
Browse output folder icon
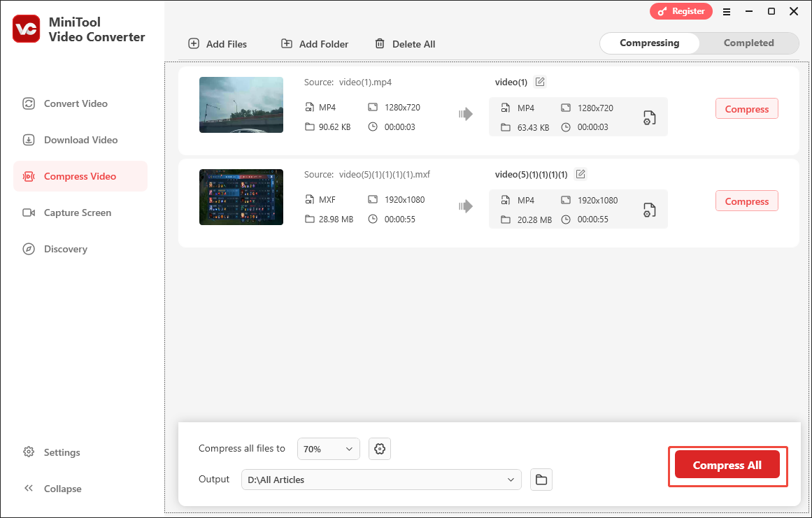click(x=541, y=480)
